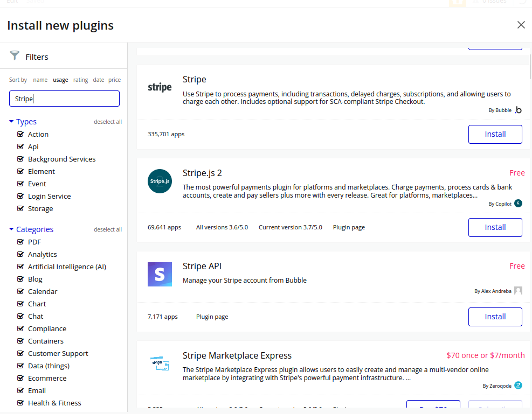This screenshot has height=420, width=532.
Task: Click the 69,641 apps usage count
Action: tap(164, 227)
